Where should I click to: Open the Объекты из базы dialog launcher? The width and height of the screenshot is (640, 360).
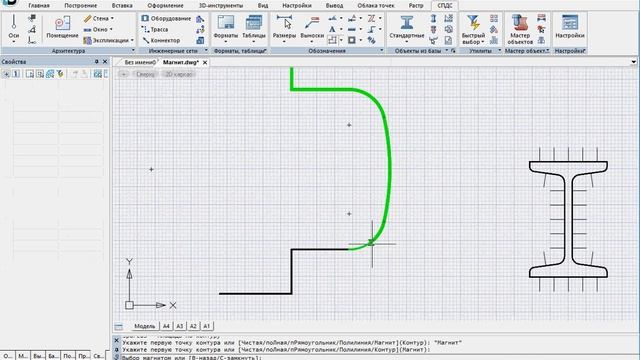[x=453, y=51]
